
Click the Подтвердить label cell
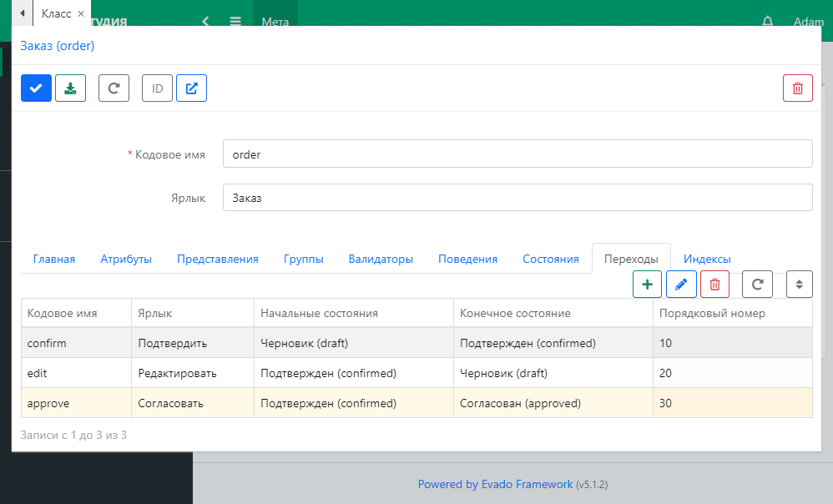tap(193, 343)
